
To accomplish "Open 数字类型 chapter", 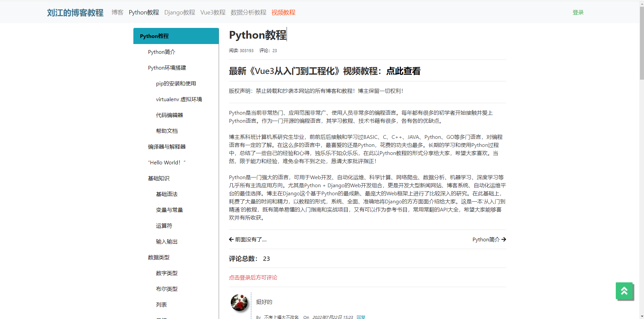I will click(167, 273).
